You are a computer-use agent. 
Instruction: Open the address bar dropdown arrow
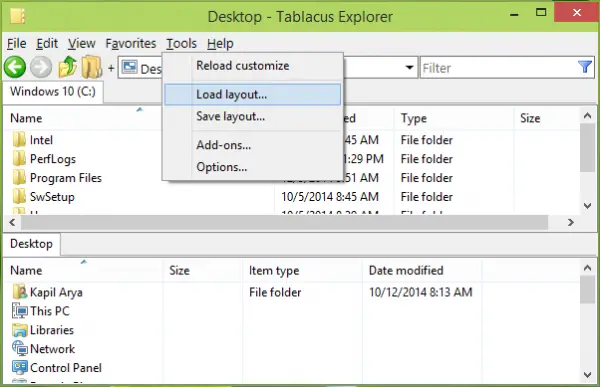pyautogui.click(x=409, y=68)
